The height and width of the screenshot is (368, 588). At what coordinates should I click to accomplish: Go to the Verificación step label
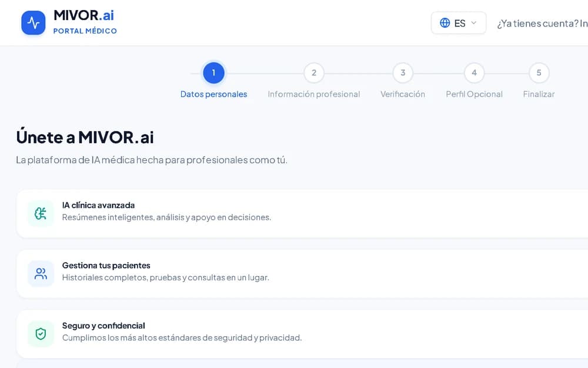click(x=403, y=94)
